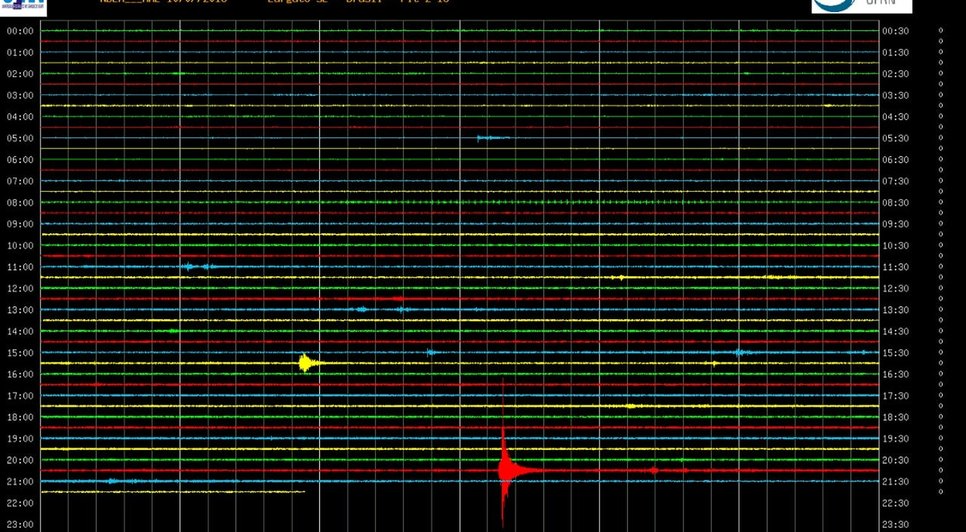Click the 22:30 half-hour label
This screenshot has width=966, height=532.
[896, 503]
